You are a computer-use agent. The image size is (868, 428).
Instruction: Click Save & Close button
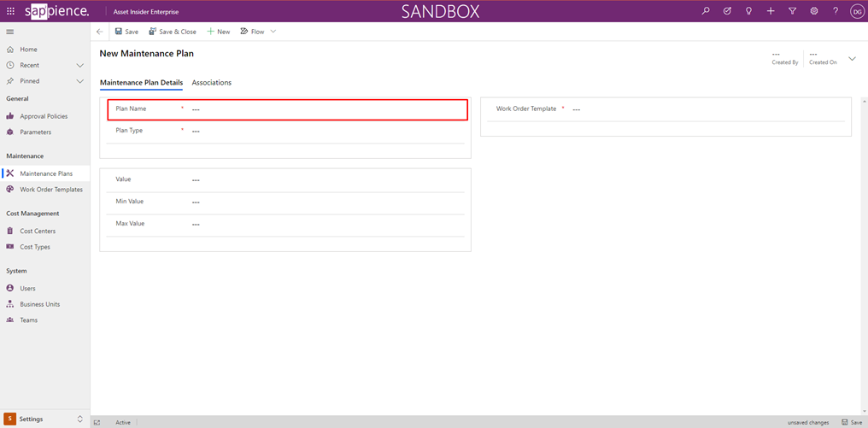click(173, 32)
